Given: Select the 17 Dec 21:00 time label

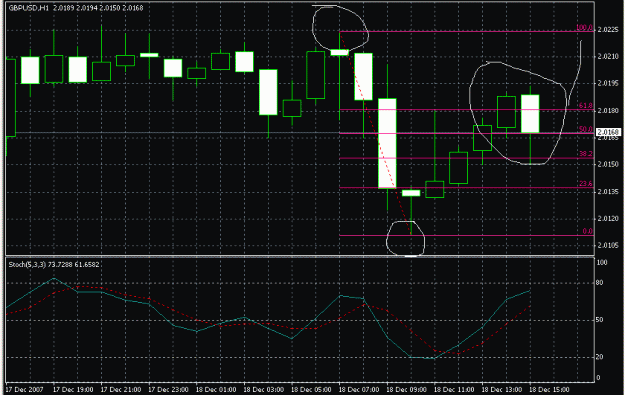Looking at the screenshot, I should click(120, 389).
